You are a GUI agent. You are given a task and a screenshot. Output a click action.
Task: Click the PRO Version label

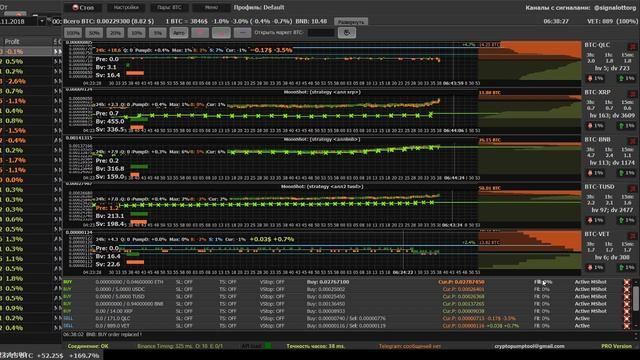[616, 346]
